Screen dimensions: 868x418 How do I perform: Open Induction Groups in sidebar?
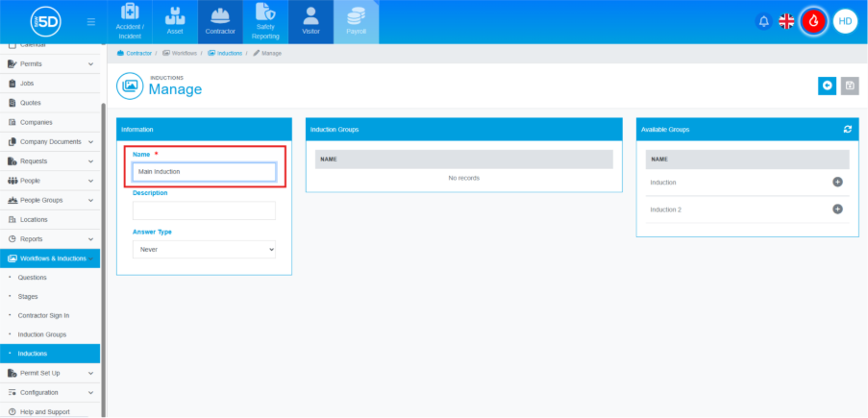pos(42,334)
